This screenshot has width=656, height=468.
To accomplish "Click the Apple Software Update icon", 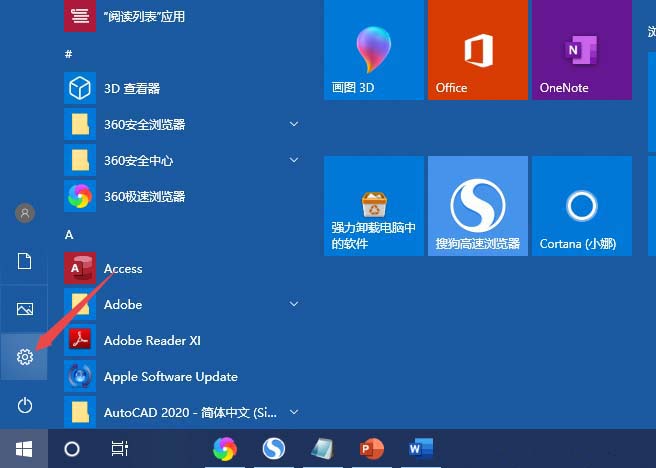I will [80, 376].
